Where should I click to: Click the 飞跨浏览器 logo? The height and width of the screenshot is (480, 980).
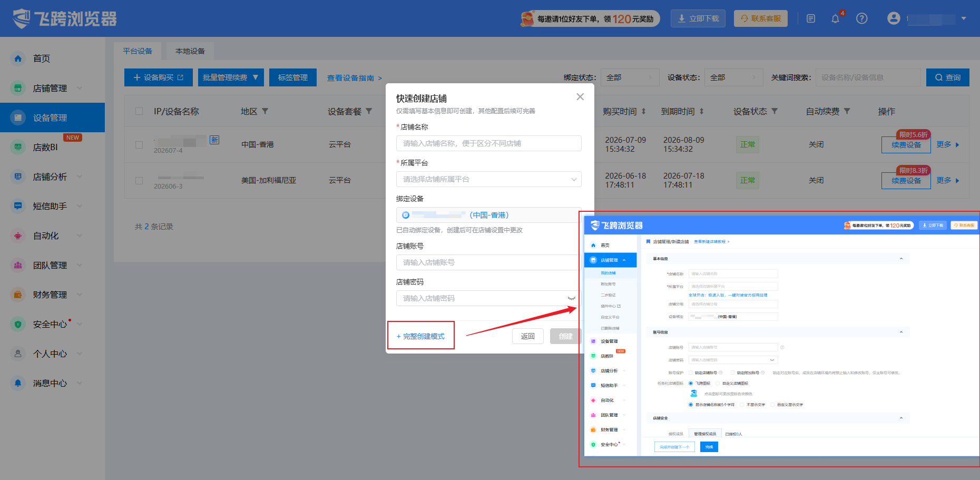[65, 18]
